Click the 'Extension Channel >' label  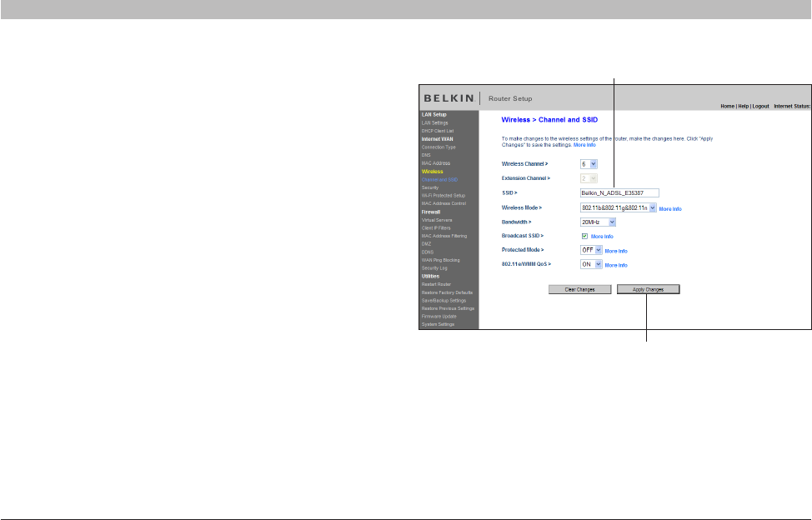coord(525,178)
